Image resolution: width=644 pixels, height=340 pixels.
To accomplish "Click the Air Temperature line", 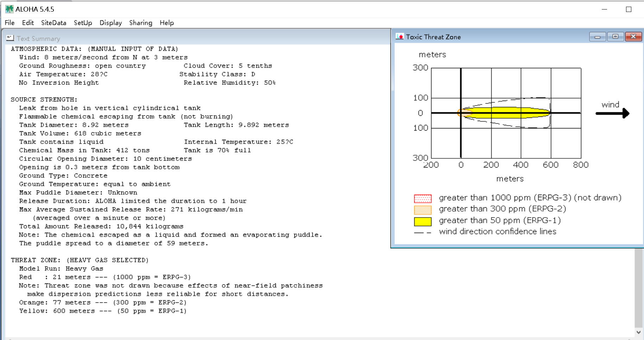I will click(63, 74).
